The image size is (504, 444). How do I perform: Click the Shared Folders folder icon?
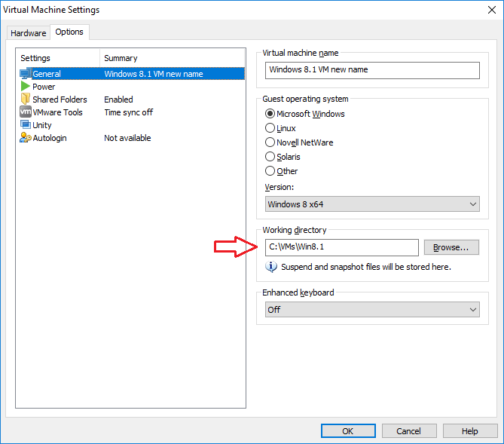tap(26, 99)
